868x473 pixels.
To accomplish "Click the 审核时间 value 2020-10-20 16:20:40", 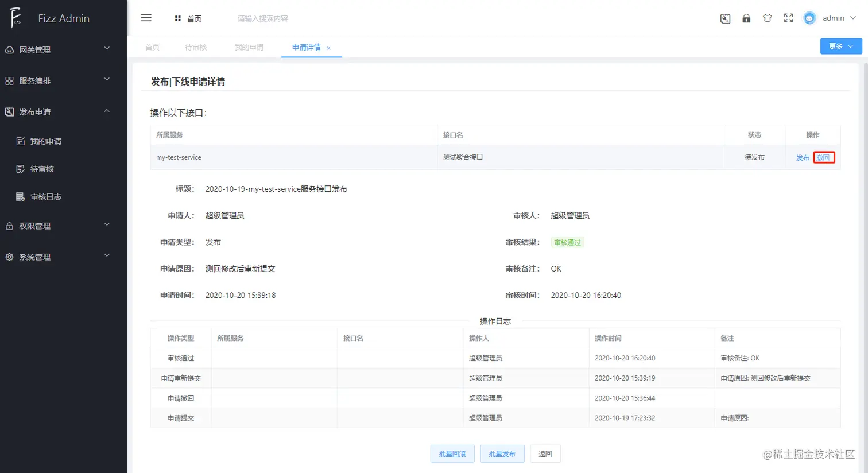I will click(x=586, y=295).
